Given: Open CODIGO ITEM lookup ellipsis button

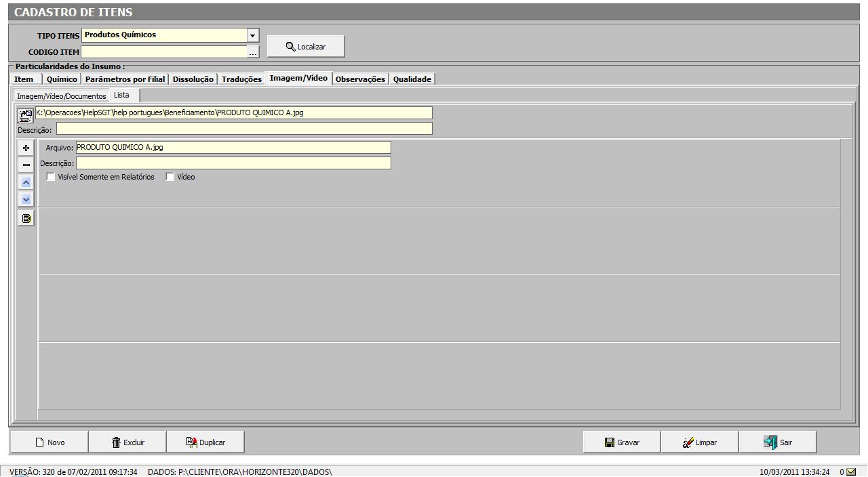Looking at the screenshot, I should click(x=253, y=52).
